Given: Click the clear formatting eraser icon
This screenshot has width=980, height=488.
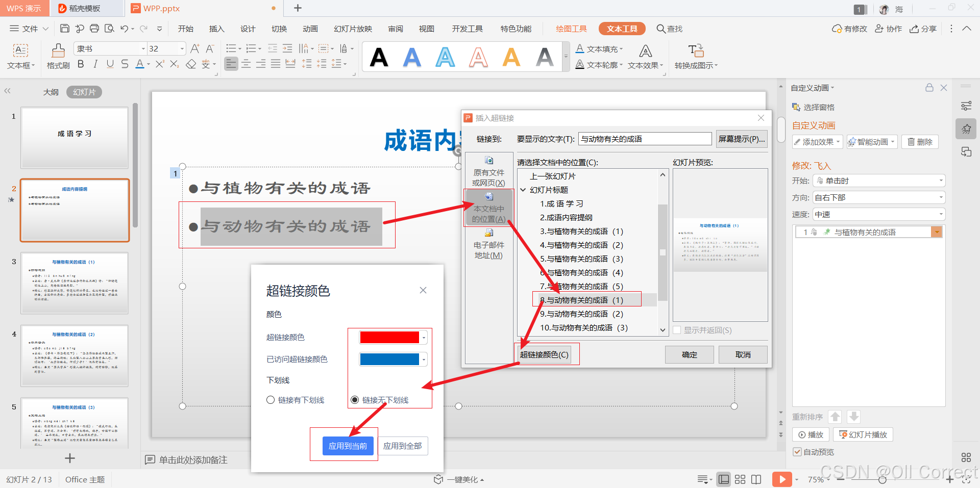Looking at the screenshot, I should [191, 64].
